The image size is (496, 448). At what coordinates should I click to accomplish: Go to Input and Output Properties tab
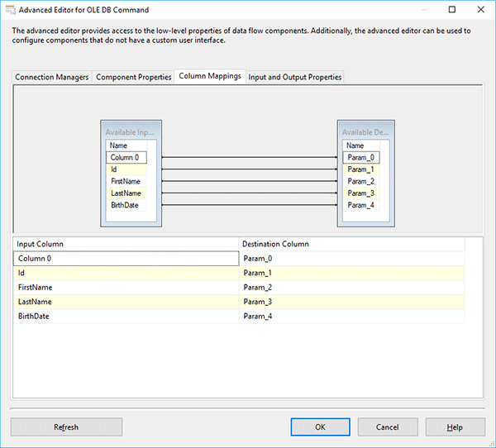295,77
